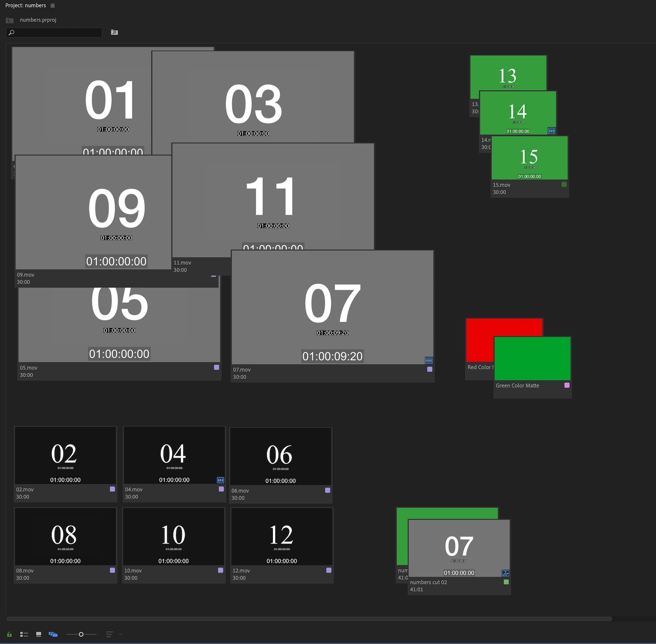The image size is (656, 644).
Task: Click the label swatch of 12.mov
Action: 329,570
